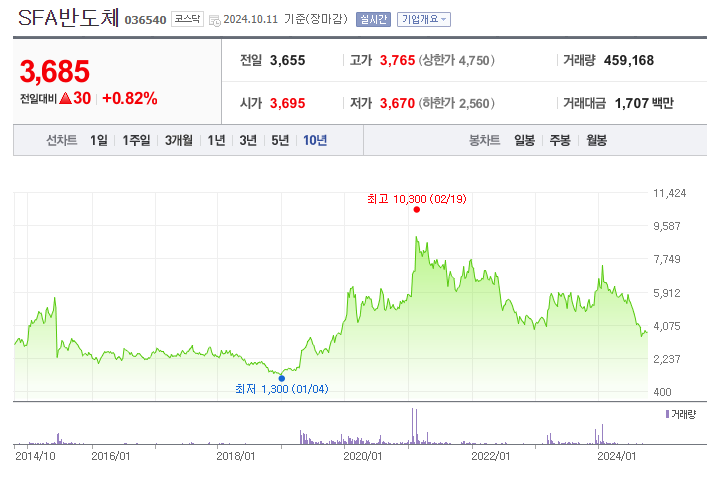The width and height of the screenshot is (707, 479).
Task: Click the 거래량 value 459,168
Action: coord(629,60)
